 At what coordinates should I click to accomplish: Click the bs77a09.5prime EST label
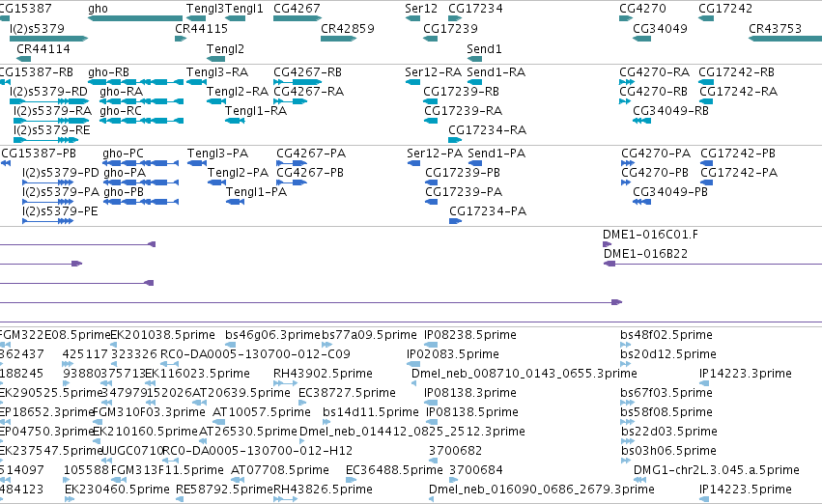370,335
